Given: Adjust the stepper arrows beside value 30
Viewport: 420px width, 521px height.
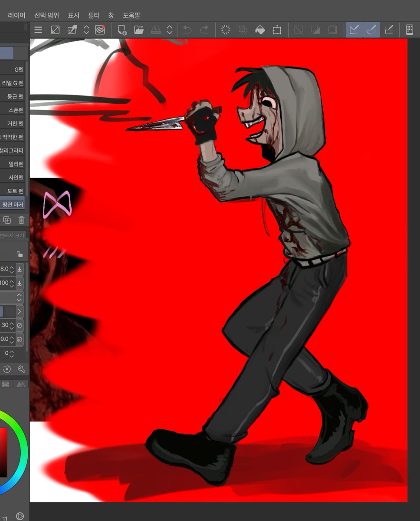Looking at the screenshot, I should tap(12, 325).
